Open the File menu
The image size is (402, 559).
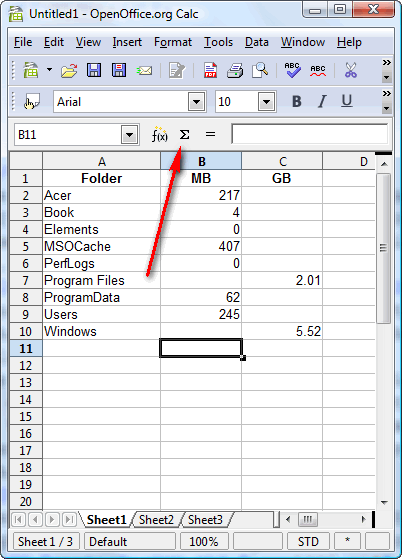[x=23, y=42]
